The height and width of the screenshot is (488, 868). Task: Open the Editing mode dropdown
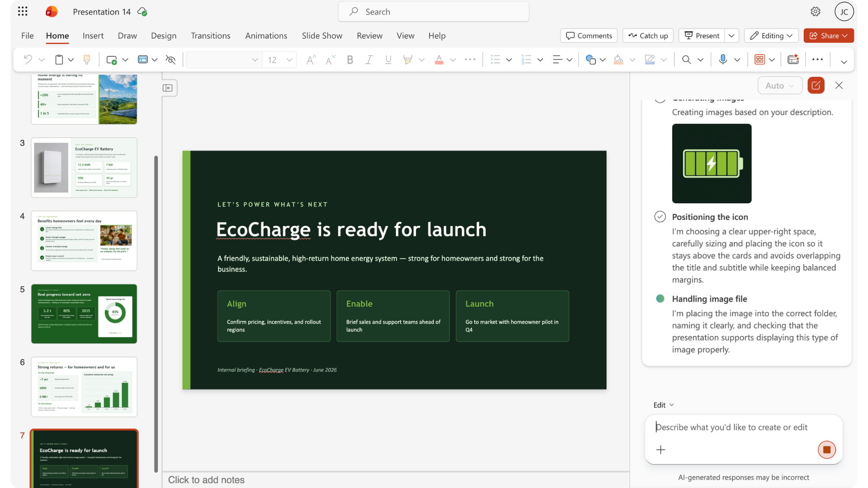click(771, 36)
